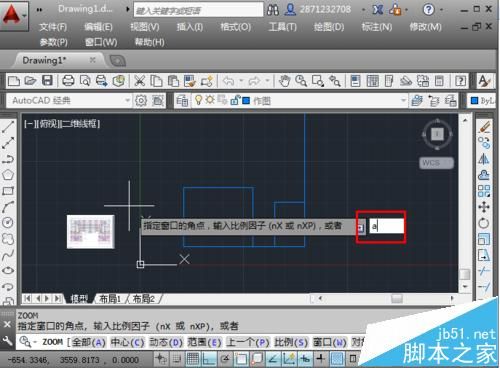
Task: Select the Copy objects modify tool
Action: point(484,143)
